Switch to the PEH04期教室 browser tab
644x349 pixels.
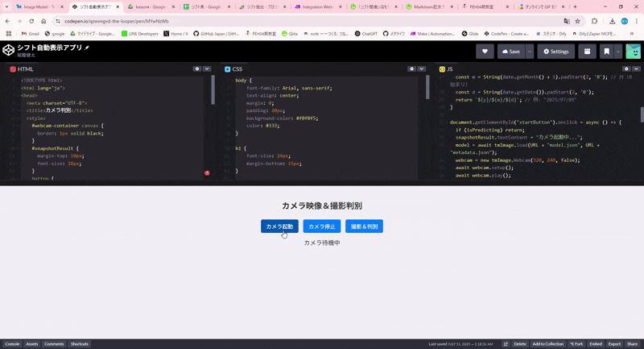pyautogui.click(x=485, y=7)
